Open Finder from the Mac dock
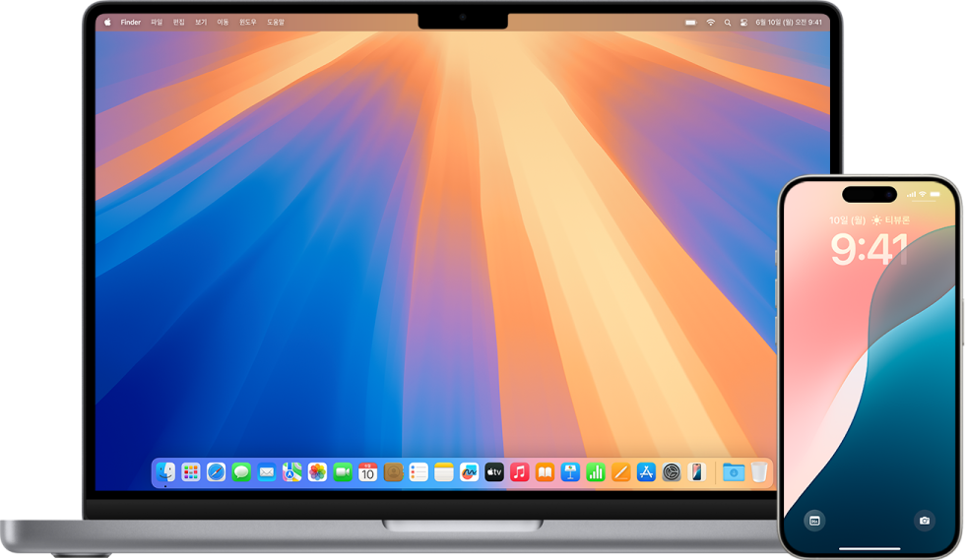Viewport: 967px width, 560px height. point(165,472)
